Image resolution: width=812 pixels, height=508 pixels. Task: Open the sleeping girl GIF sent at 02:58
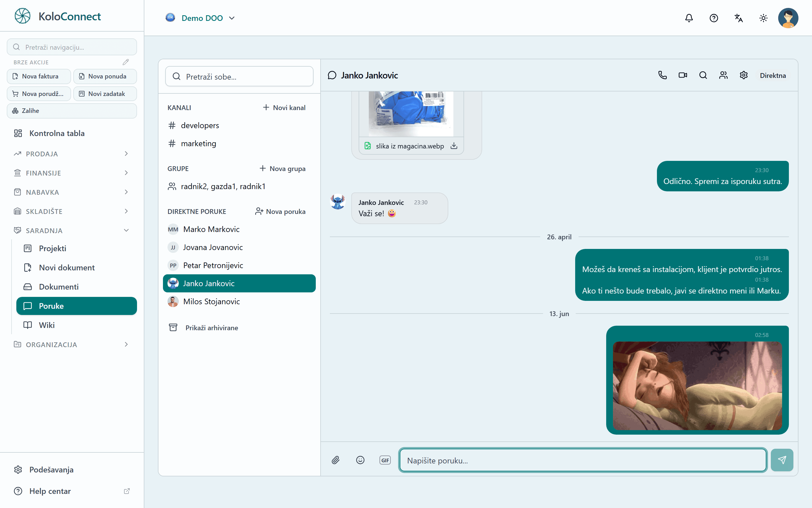click(697, 386)
